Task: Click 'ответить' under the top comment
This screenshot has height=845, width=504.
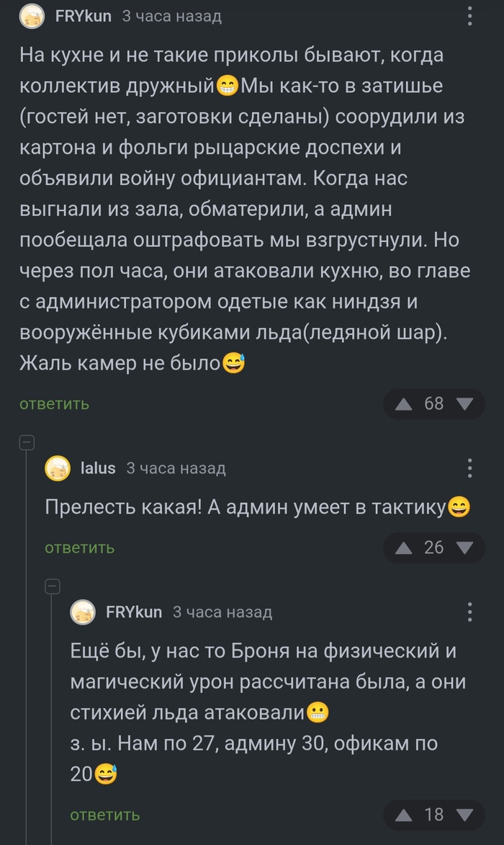Action: click(x=53, y=404)
